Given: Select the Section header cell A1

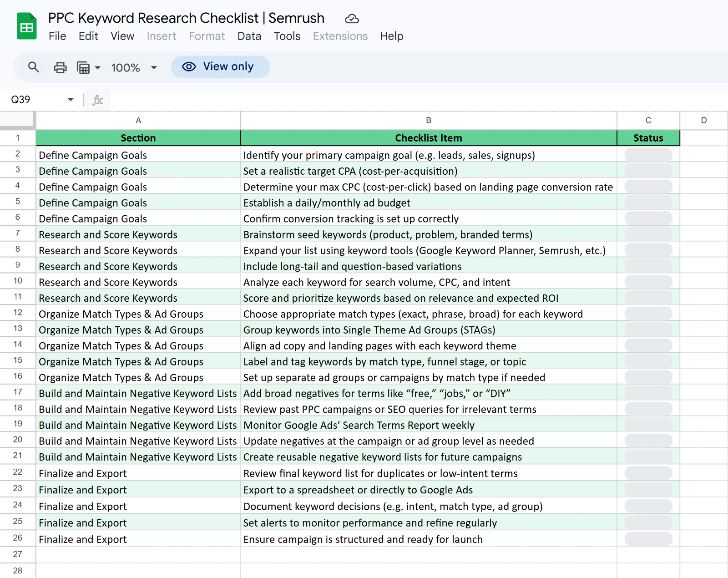Looking at the screenshot, I should point(138,137).
